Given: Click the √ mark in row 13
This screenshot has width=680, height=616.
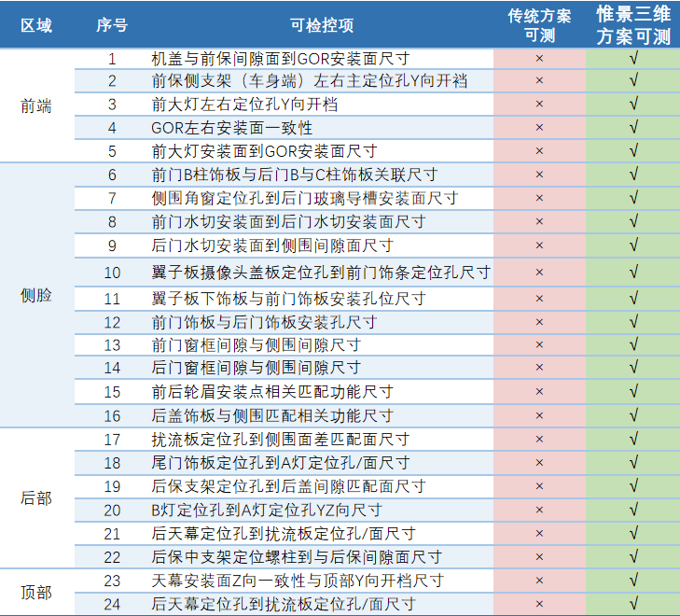Looking at the screenshot, I should click(x=633, y=344).
